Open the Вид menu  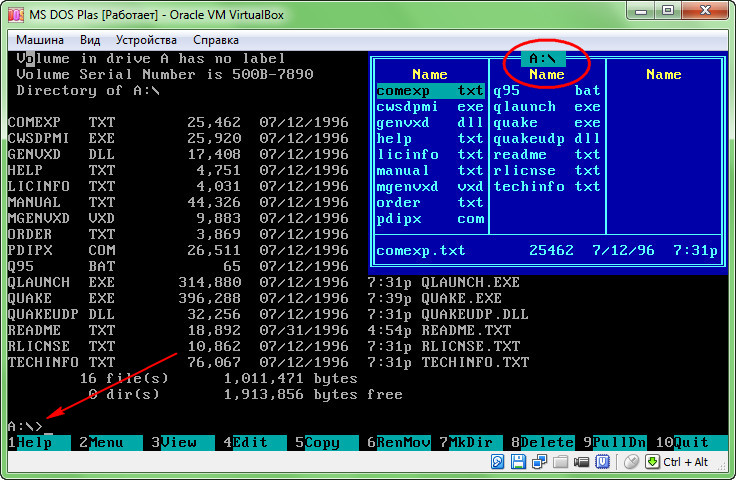tap(90, 40)
